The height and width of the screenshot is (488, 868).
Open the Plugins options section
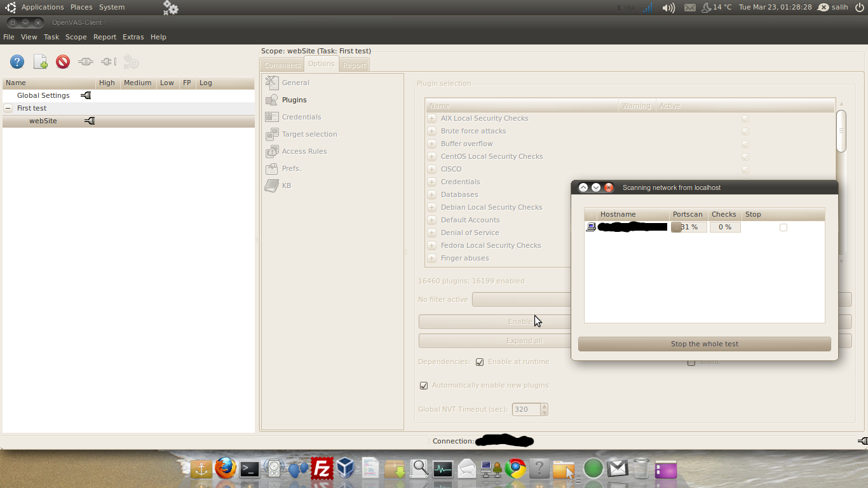pyautogui.click(x=294, y=100)
